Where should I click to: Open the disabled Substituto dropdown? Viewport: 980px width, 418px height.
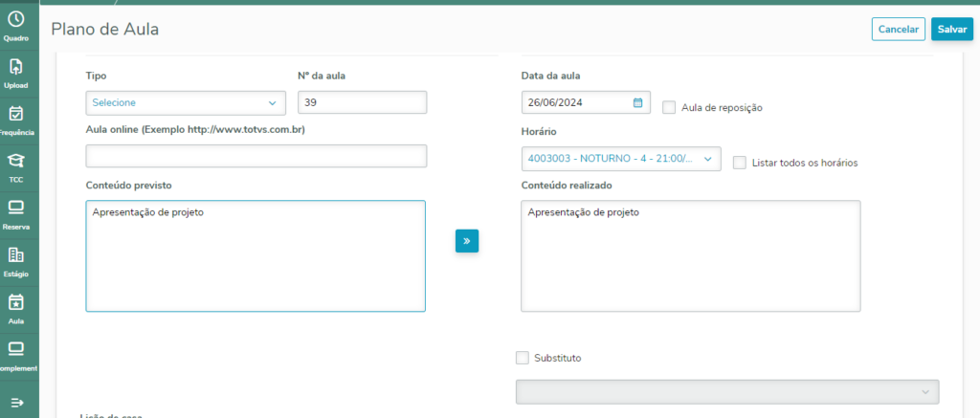[x=727, y=392]
